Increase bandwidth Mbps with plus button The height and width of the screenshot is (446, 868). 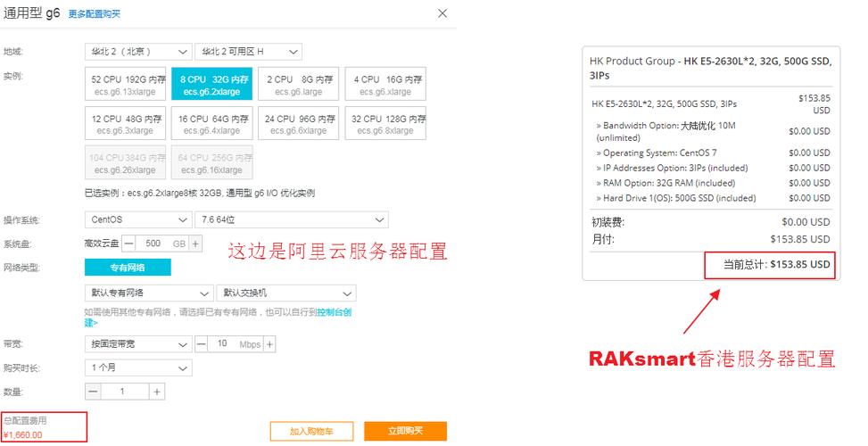tap(269, 344)
